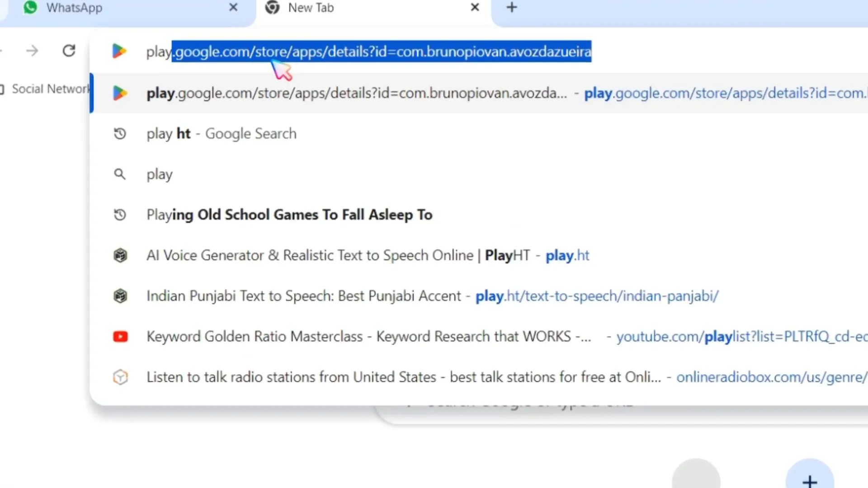
Task: Click the Google Play icon in address bar
Action: point(119,51)
